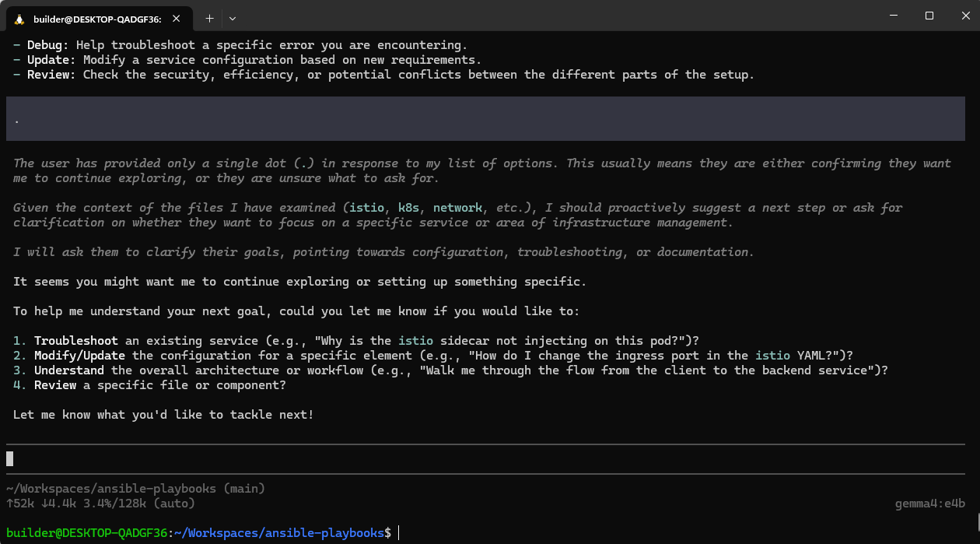Minimize the terminal window
The width and height of the screenshot is (980, 544).
[x=894, y=16]
